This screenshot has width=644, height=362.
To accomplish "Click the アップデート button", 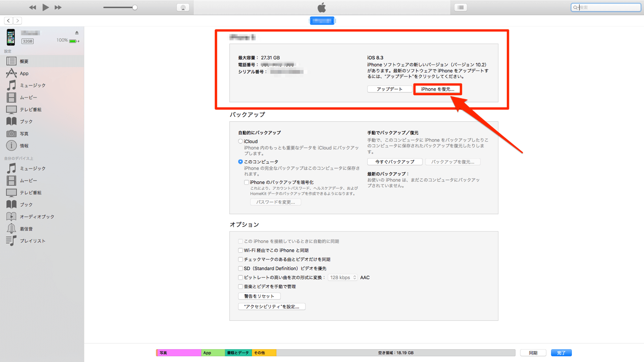I will click(389, 89).
